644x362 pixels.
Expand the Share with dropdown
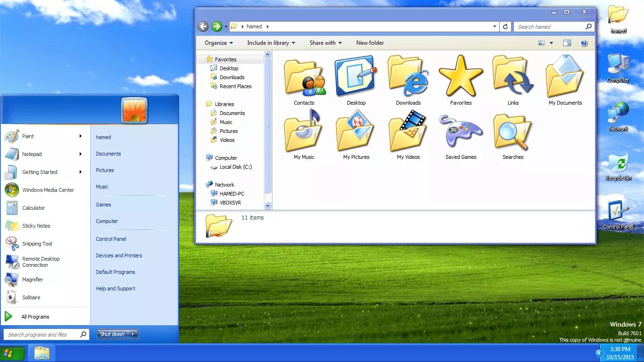(x=325, y=42)
